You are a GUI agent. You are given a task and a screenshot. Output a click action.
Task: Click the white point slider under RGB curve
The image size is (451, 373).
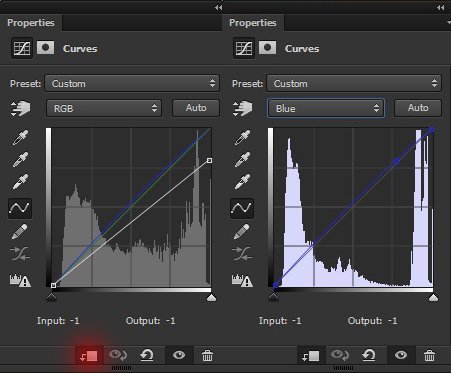coord(211,297)
